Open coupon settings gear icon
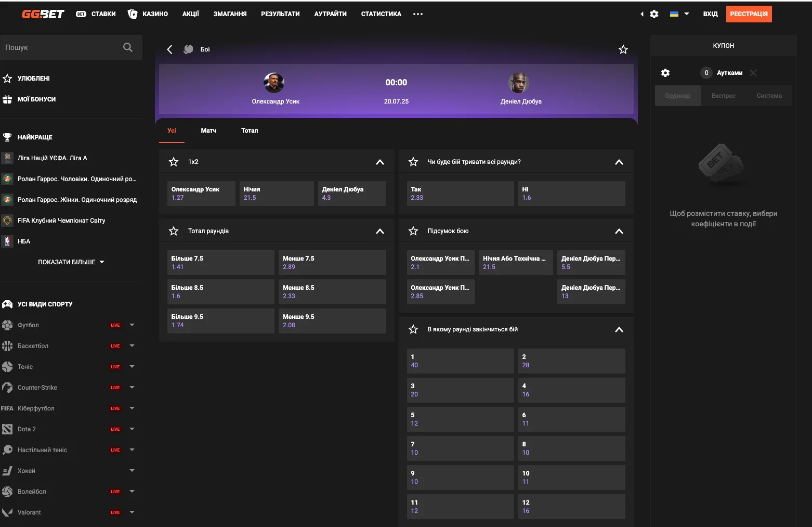Viewport: 812px width, 527px height. [x=665, y=73]
